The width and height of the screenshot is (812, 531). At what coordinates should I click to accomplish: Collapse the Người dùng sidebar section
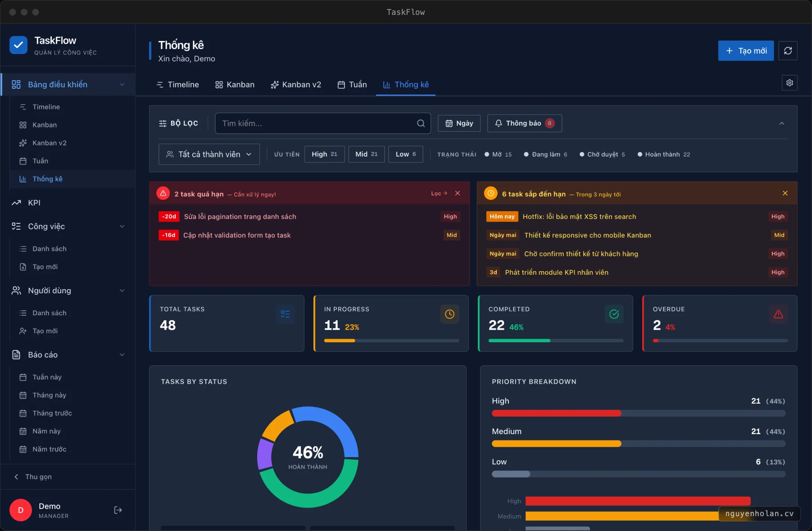coord(122,290)
